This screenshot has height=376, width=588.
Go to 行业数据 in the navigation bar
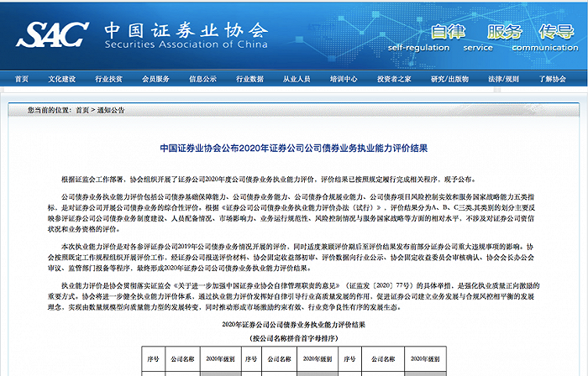tap(249, 79)
